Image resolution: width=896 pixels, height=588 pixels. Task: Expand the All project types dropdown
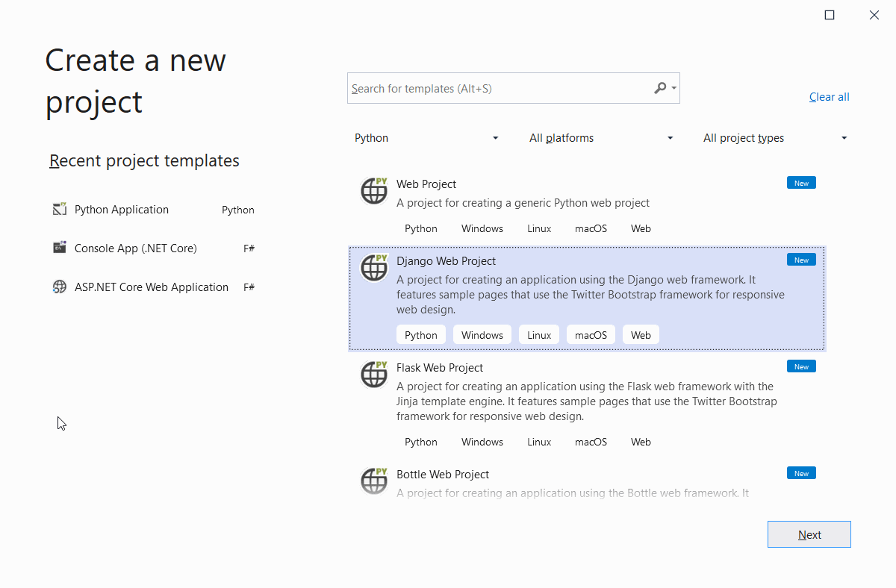774,138
